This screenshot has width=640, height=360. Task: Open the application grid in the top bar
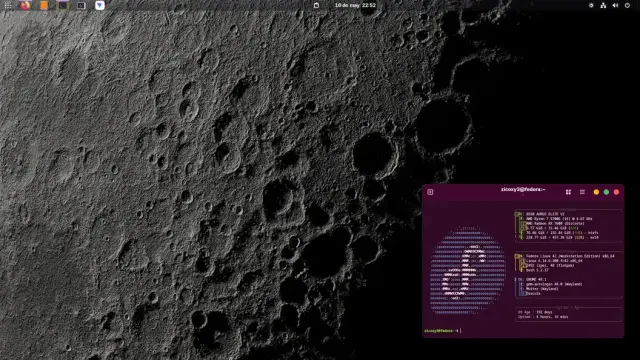point(8,5)
